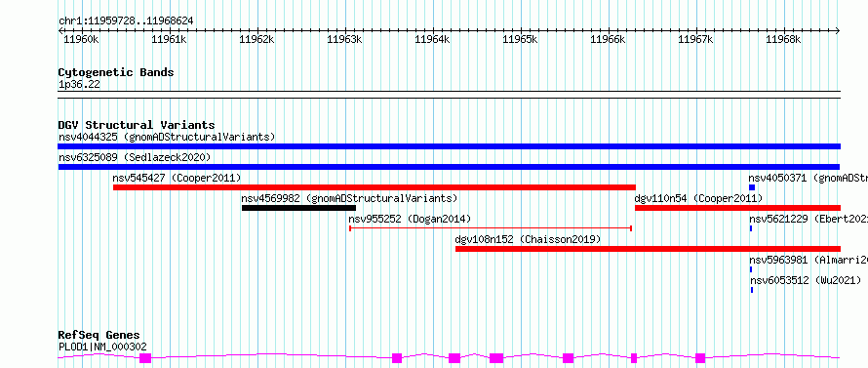Click PLOD1 exon box near 11961k
Viewport: 868px width, 368px height.
(x=145, y=358)
